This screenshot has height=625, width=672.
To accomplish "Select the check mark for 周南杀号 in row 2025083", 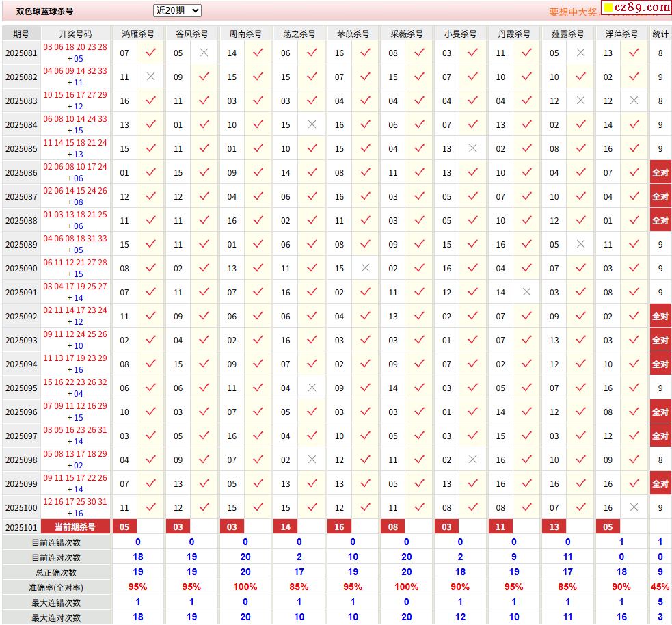I will click(258, 101).
